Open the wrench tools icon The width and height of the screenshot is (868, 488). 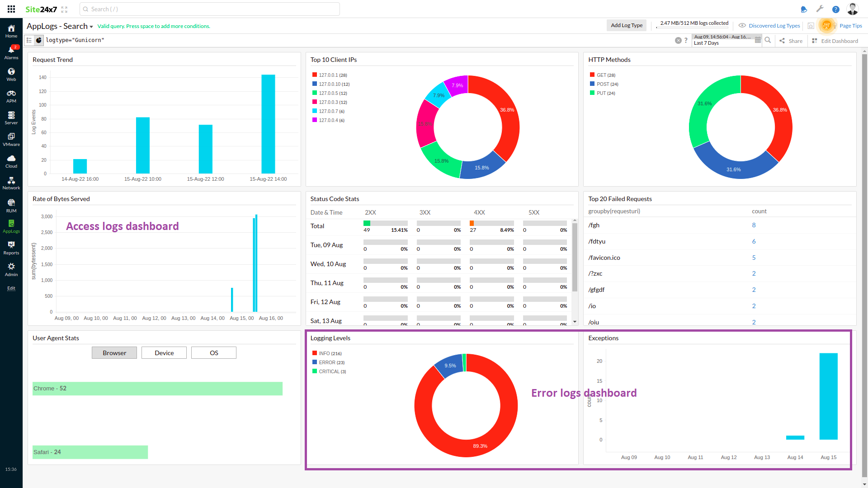[x=820, y=9]
